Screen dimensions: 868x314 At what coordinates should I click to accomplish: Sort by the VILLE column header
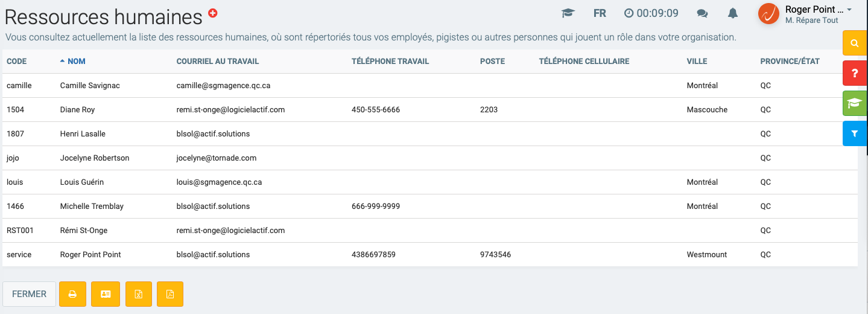click(x=697, y=62)
